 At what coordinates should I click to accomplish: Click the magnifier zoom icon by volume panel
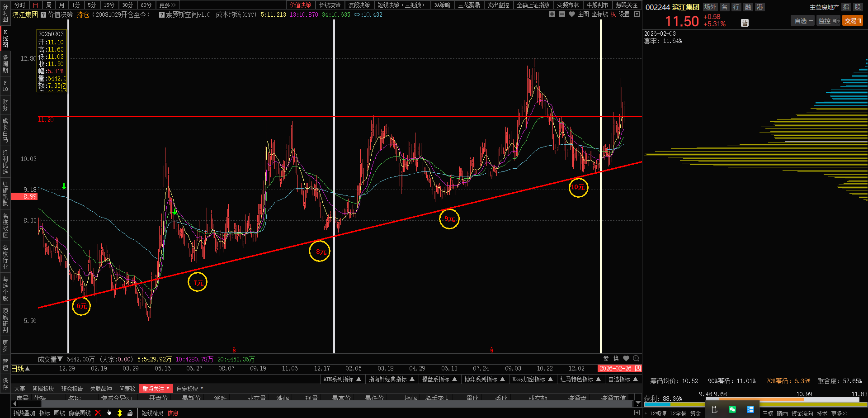coord(636,359)
